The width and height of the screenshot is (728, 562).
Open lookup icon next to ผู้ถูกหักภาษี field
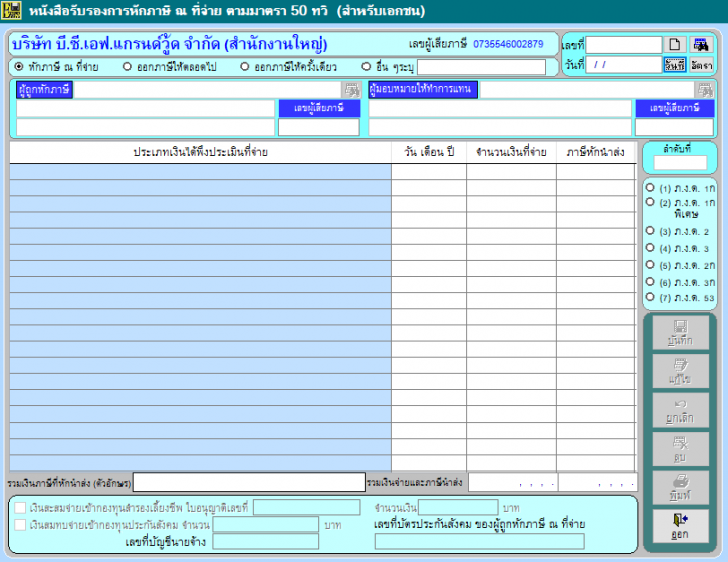pos(352,90)
